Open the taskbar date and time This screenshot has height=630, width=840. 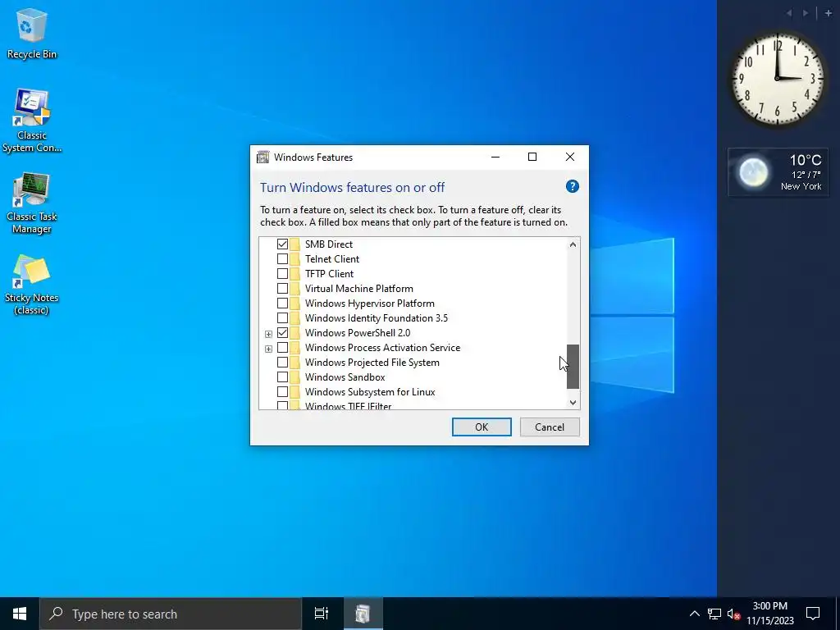769,614
